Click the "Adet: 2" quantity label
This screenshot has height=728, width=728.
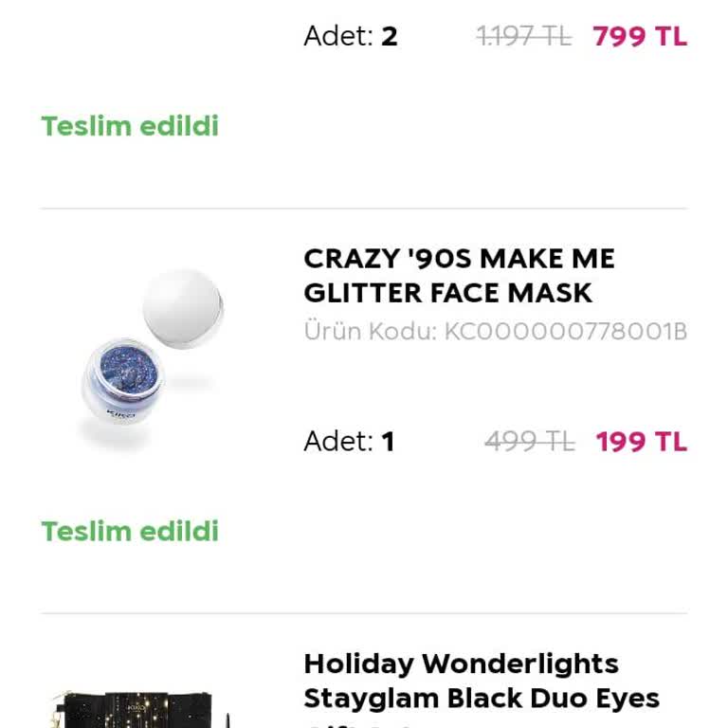tap(350, 37)
